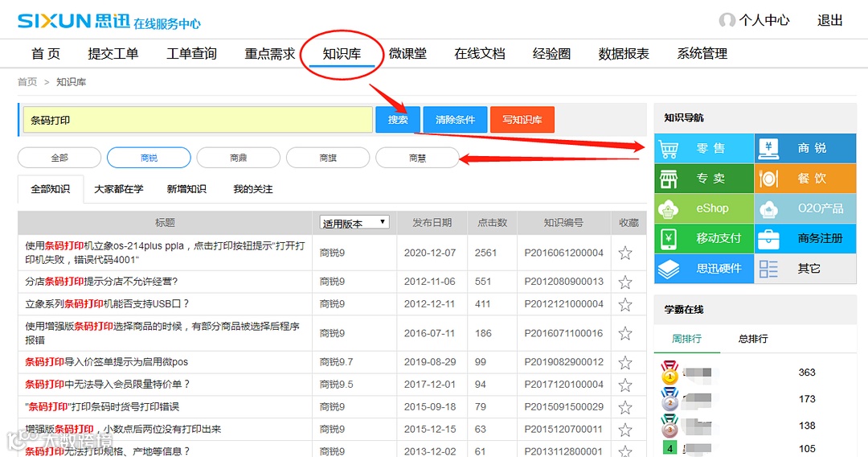Open the O2O产品 cloud icon
This screenshot has height=457, width=868.
click(768, 209)
